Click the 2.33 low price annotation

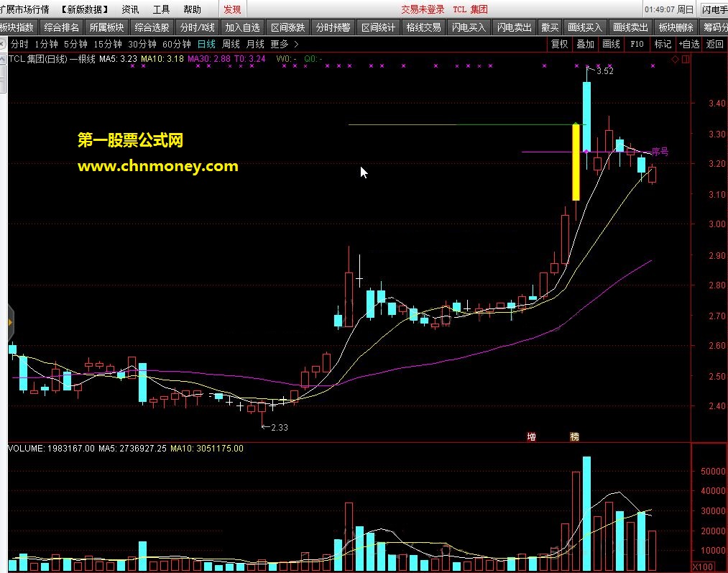[279, 427]
